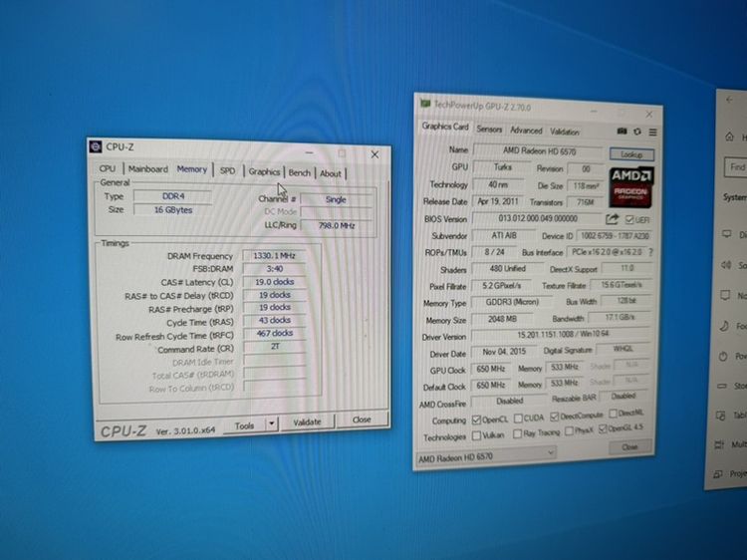Open the GPU-Z hamburger menu
This screenshot has width=747, height=560.
652,132
